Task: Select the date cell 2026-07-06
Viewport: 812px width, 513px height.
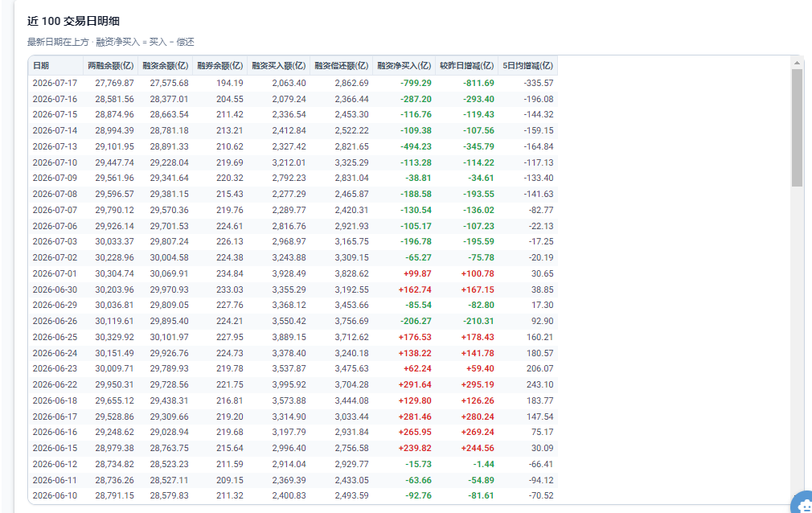Action: [55, 226]
